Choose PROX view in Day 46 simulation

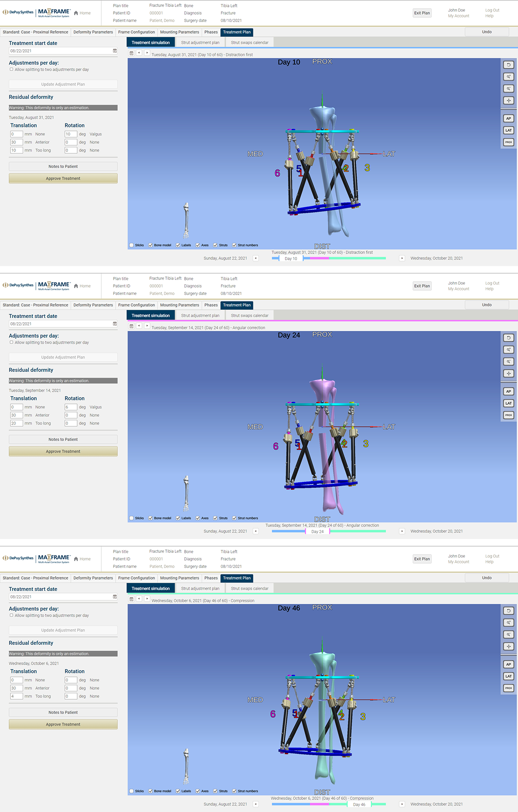click(x=509, y=688)
